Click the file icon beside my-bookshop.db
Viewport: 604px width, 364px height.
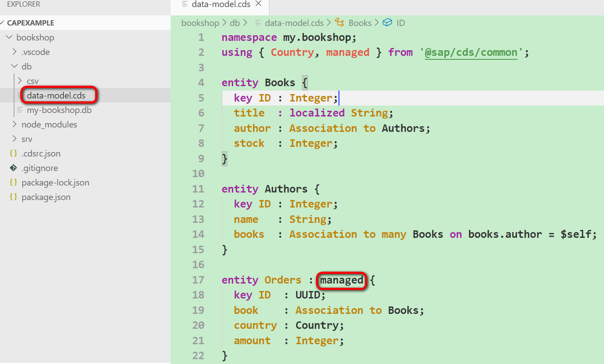pos(20,110)
